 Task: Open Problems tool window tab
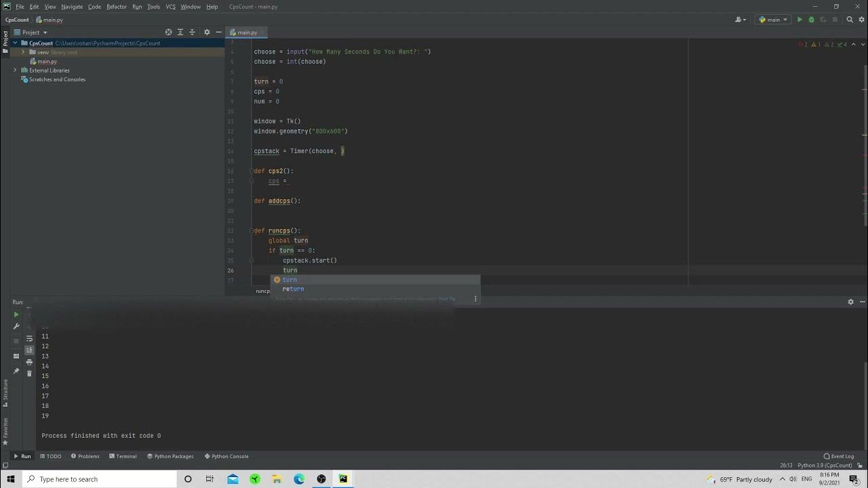[x=85, y=456]
